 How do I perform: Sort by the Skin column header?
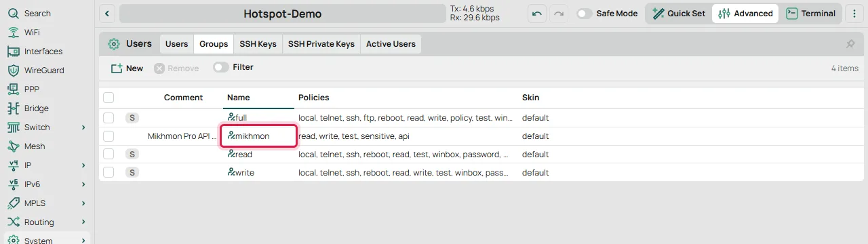click(530, 98)
